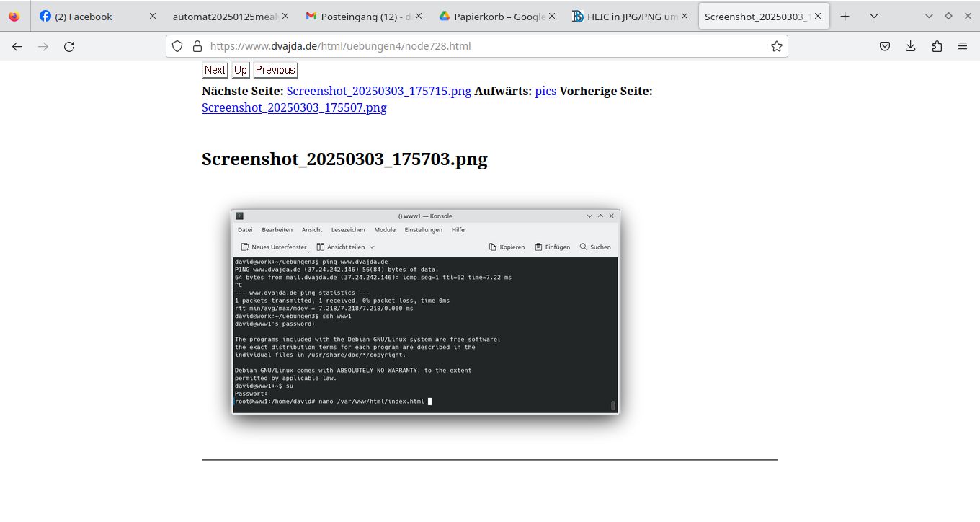
Task: Minimize the Firefox window
Action: (929, 16)
